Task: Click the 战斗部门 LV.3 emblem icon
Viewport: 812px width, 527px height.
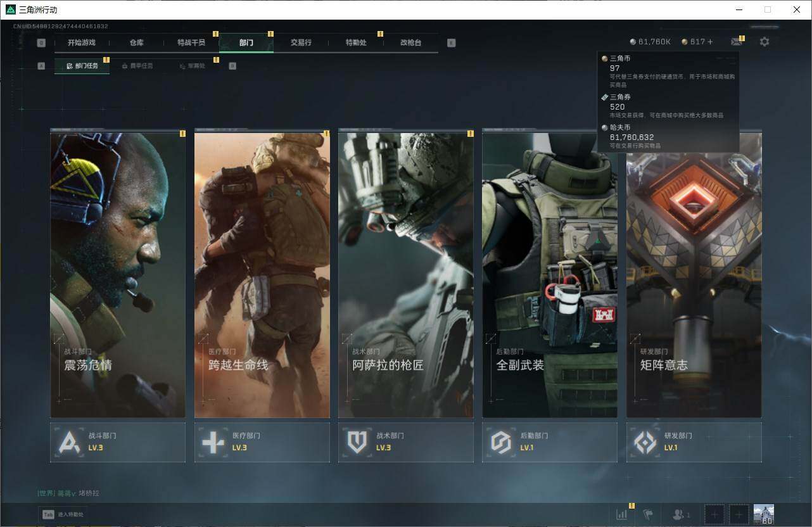Action: (x=70, y=442)
